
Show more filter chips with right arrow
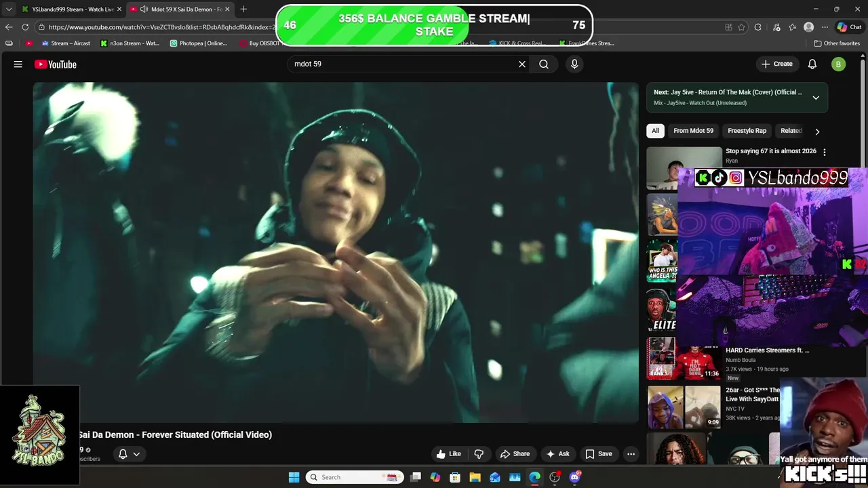pos(817,131)
